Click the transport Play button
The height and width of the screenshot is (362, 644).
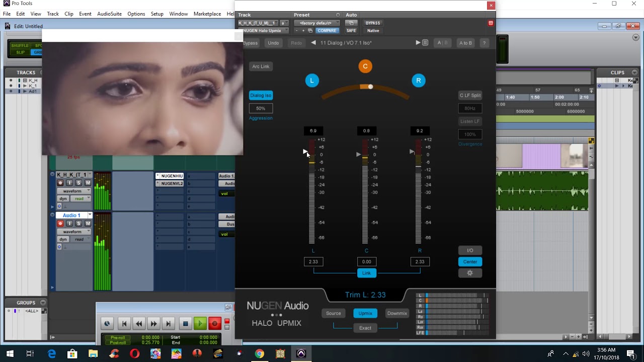(x=200, y=324)
